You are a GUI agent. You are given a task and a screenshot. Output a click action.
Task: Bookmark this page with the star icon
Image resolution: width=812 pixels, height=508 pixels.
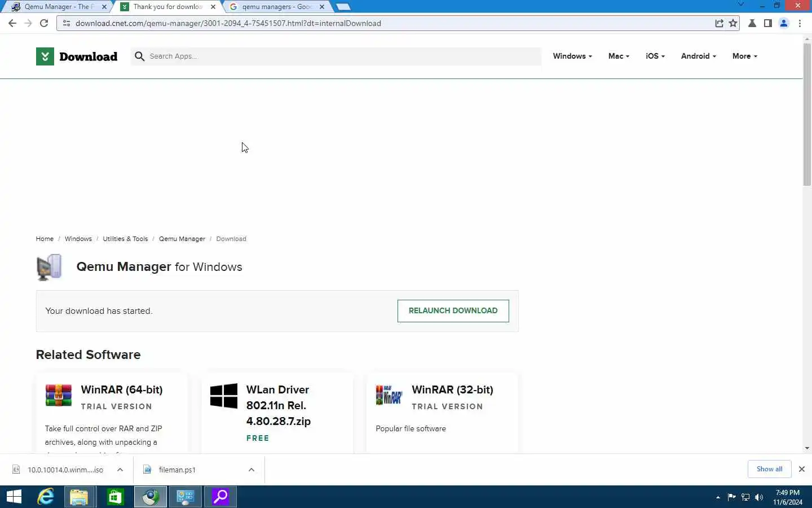(x=732, y=23)
